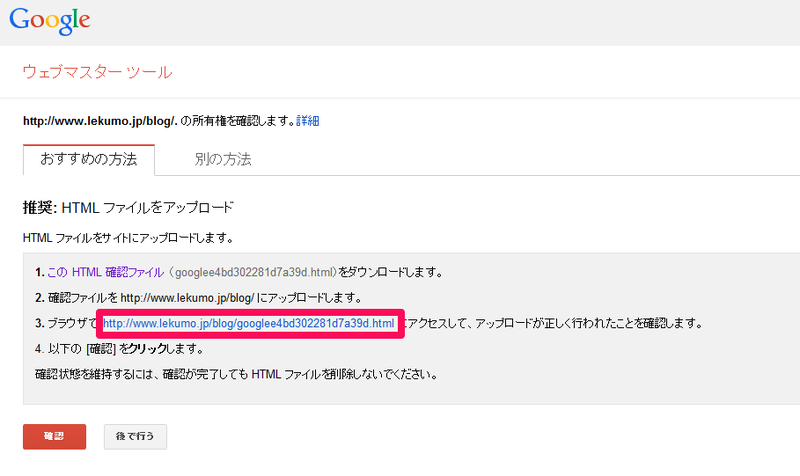Click the 推奨: HTML ファイルをアップロード heading
The image size is (800, 476).
[x=128, y=208]
